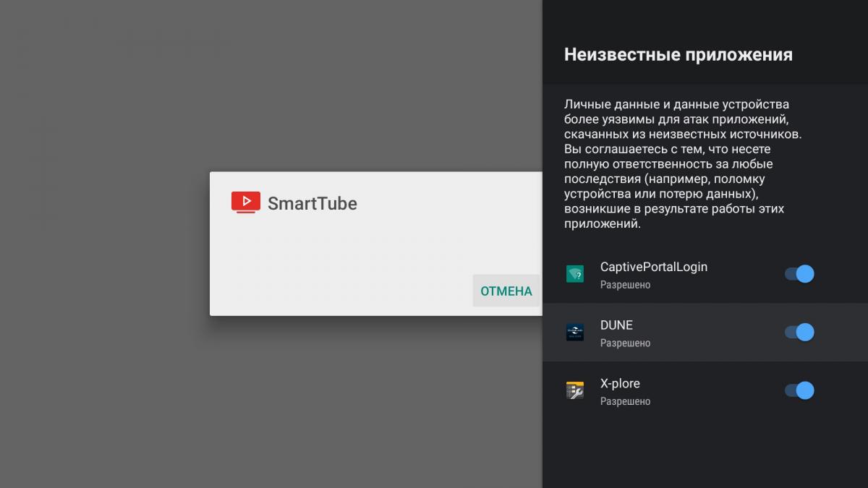Click the Разрешено status under DUNE

click(625, 343)
